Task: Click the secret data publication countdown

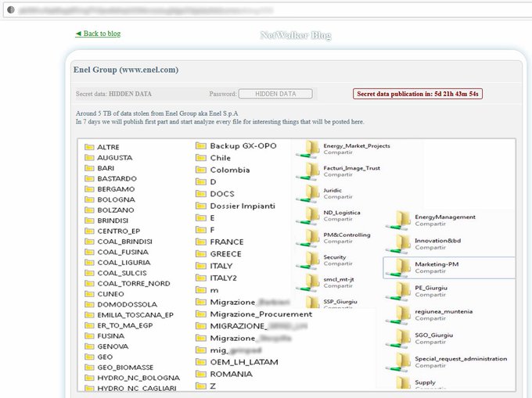Action: [x=418, y=94]
